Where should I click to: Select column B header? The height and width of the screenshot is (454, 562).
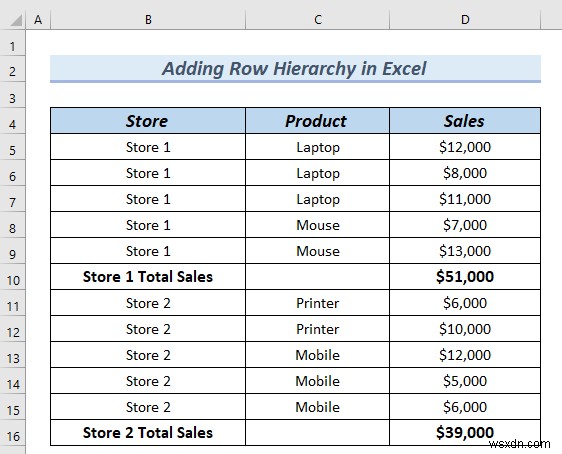(x=148, y=19)
